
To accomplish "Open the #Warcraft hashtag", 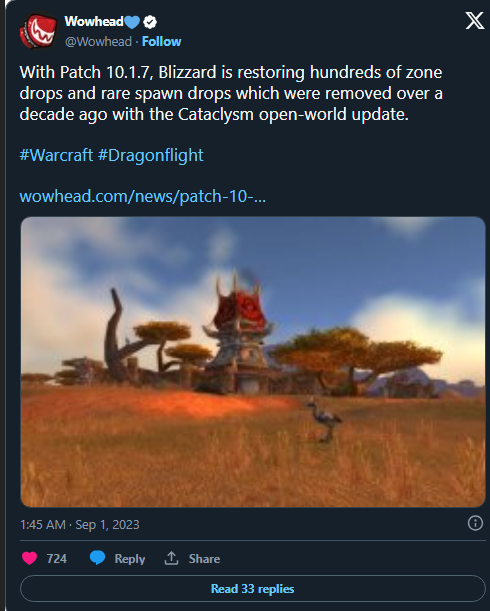I will [x=56, y=155].
